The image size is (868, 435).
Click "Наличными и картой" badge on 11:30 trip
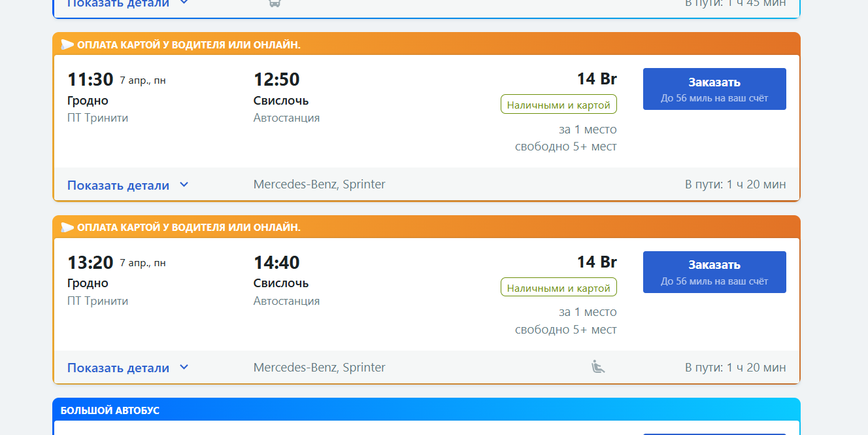click(558, 105)
